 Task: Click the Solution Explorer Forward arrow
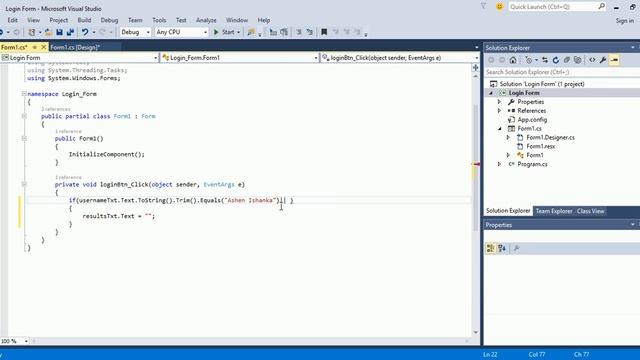click(502, 60)
